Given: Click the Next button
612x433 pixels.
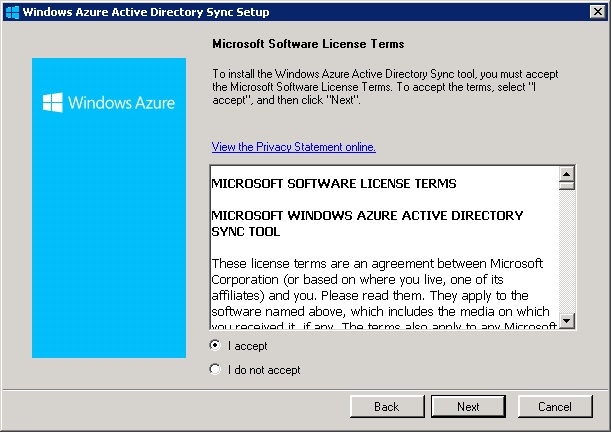Looking at the screenshot, I should 468,406.
